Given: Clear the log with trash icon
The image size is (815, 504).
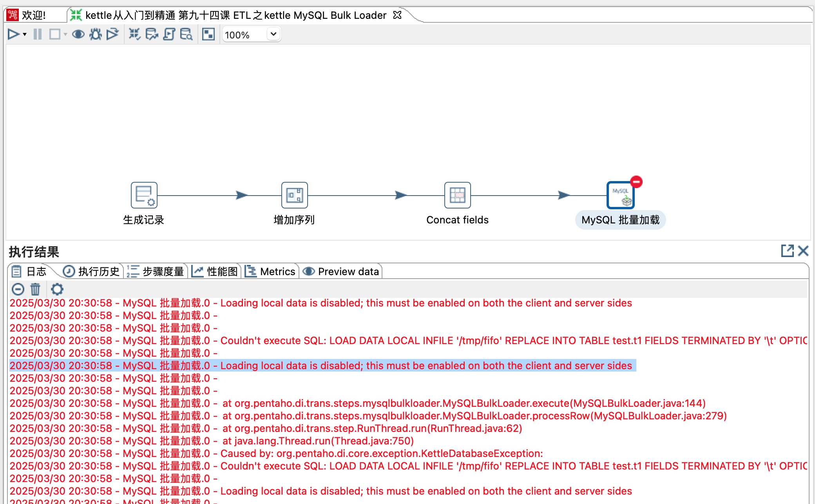Looking at the screenshot, I should [35, 289].
